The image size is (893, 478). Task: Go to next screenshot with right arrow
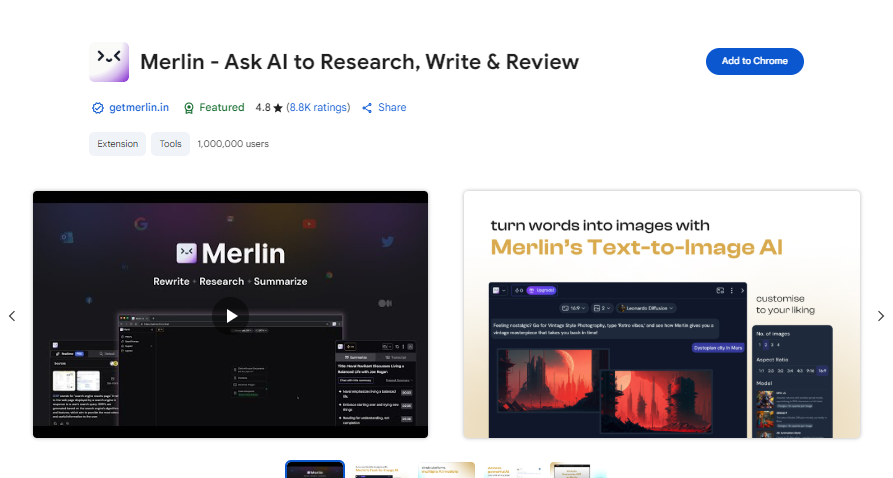[x=880, y=316]
